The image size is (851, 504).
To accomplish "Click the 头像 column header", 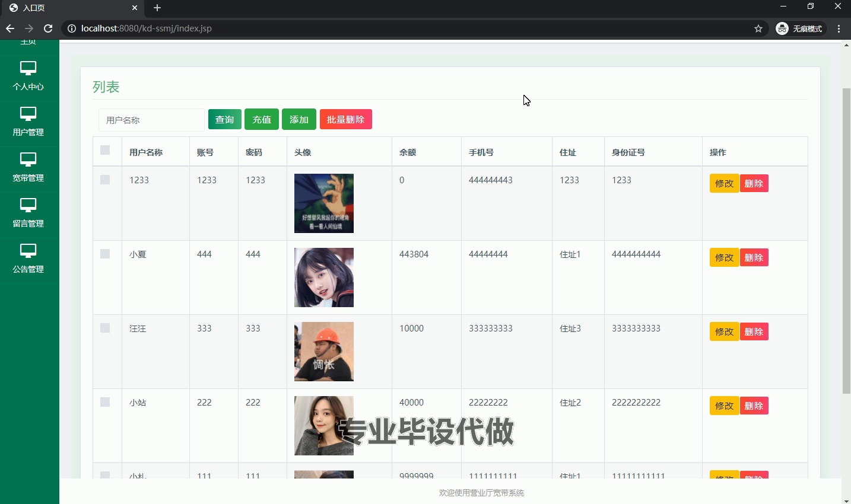I will click(303, 152).
